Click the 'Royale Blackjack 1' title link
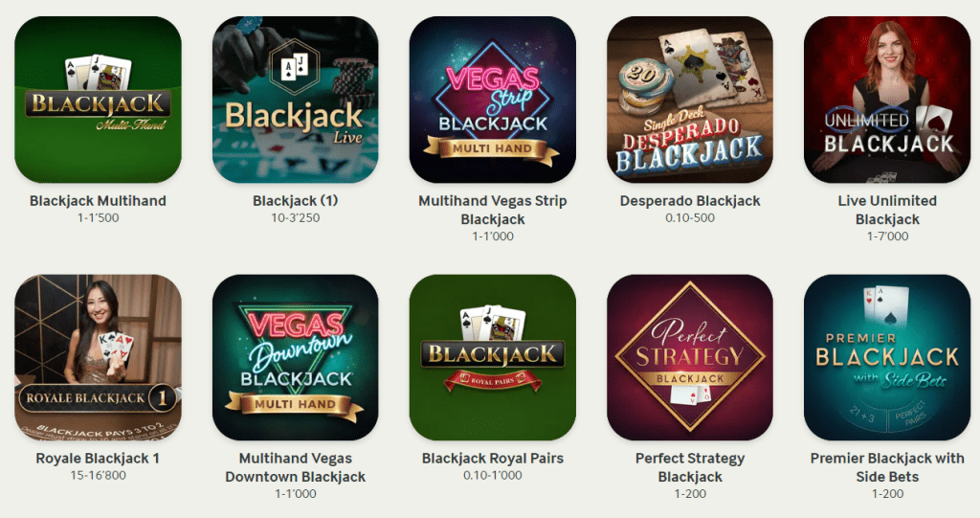 click(98, 459)
